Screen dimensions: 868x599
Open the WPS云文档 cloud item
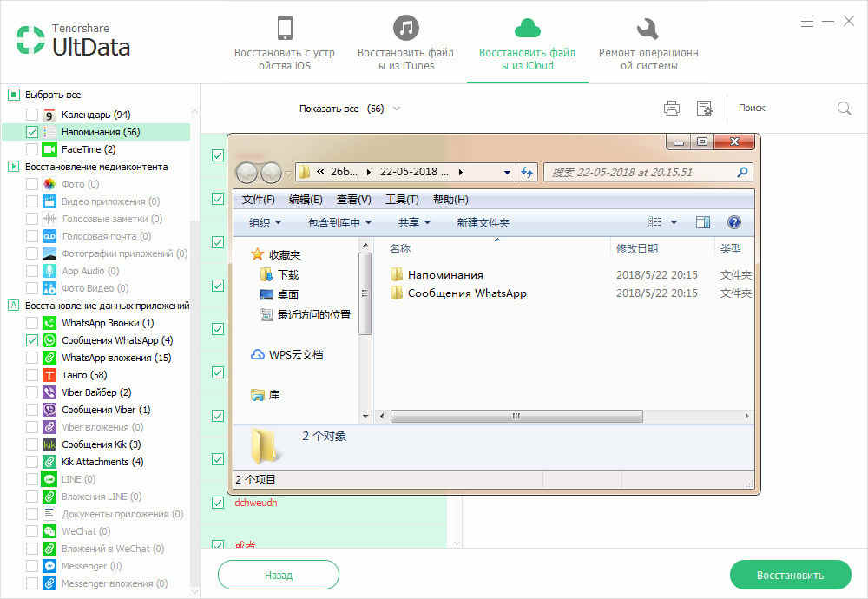287,355
